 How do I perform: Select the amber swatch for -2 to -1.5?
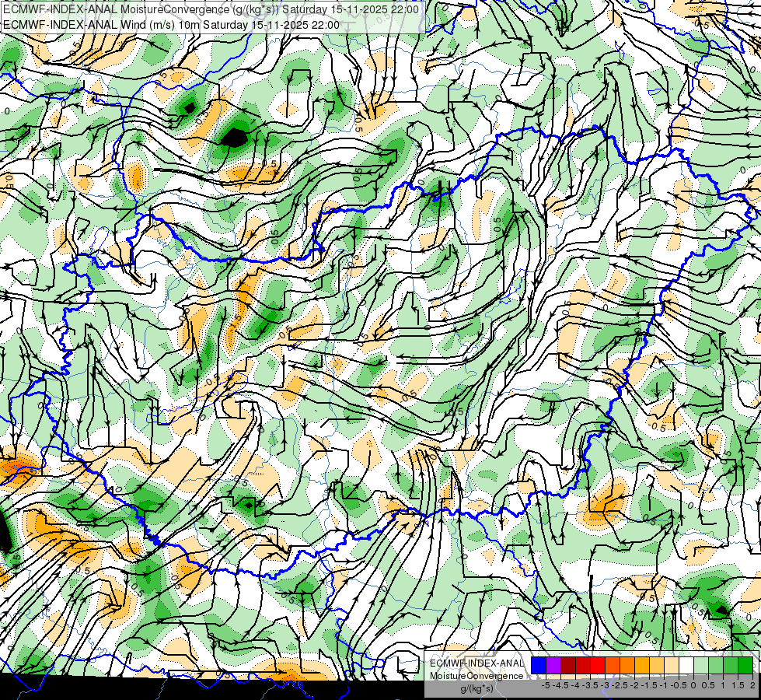(x=642, y=665)
